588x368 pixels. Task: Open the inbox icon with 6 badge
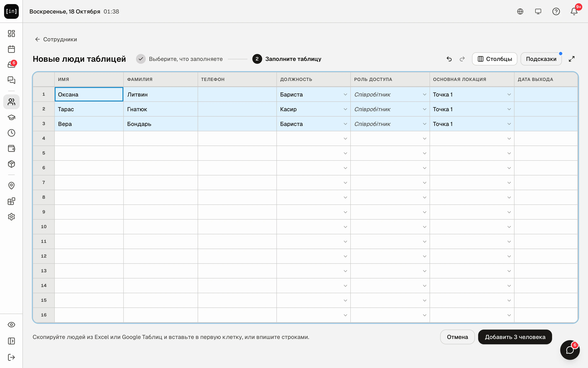click(11, 64)
